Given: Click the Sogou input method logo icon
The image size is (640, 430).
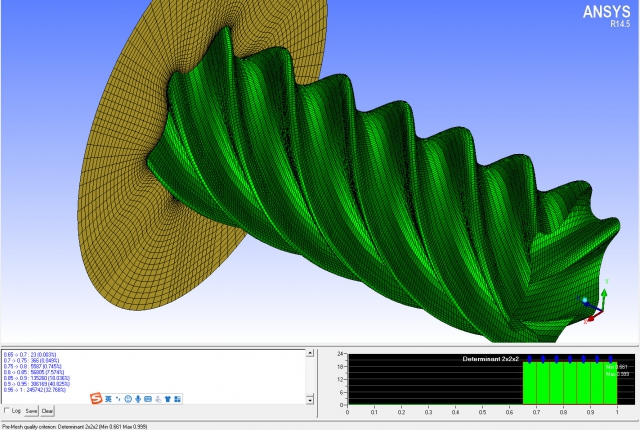Looking at the screenshot, I should pyautogui.click(x=97, y=399).
